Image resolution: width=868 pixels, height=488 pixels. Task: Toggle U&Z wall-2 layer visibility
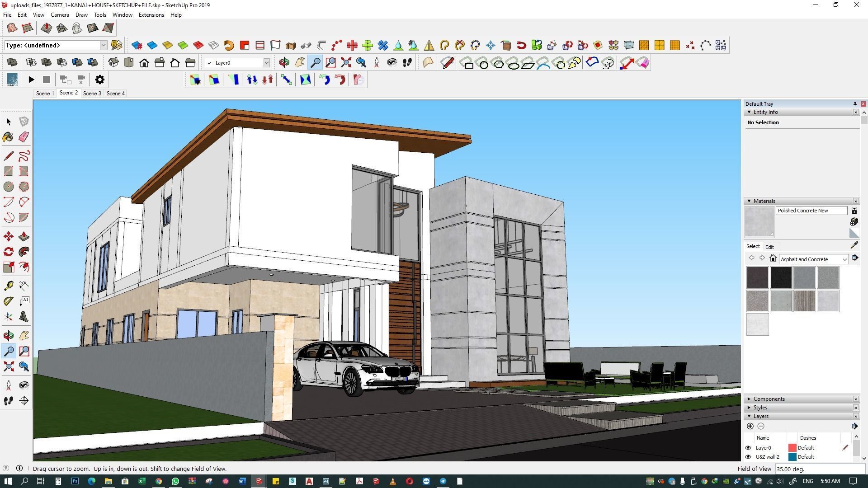click(x=748, y=457)
